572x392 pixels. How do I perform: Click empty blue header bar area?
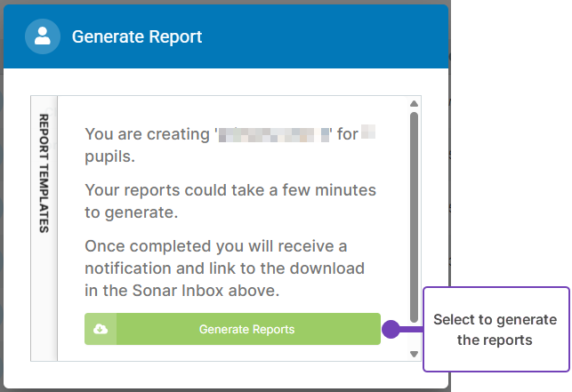[x=338, y=37]
